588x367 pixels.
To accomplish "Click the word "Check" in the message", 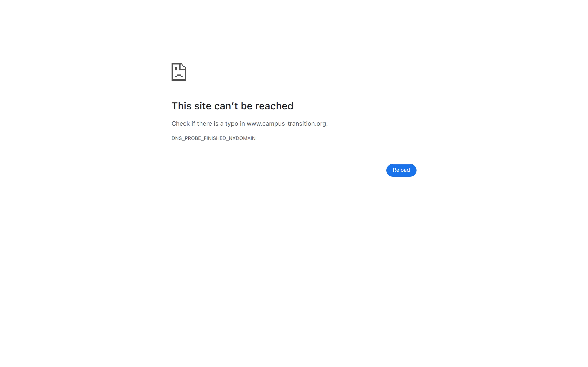I will point(180,124).
